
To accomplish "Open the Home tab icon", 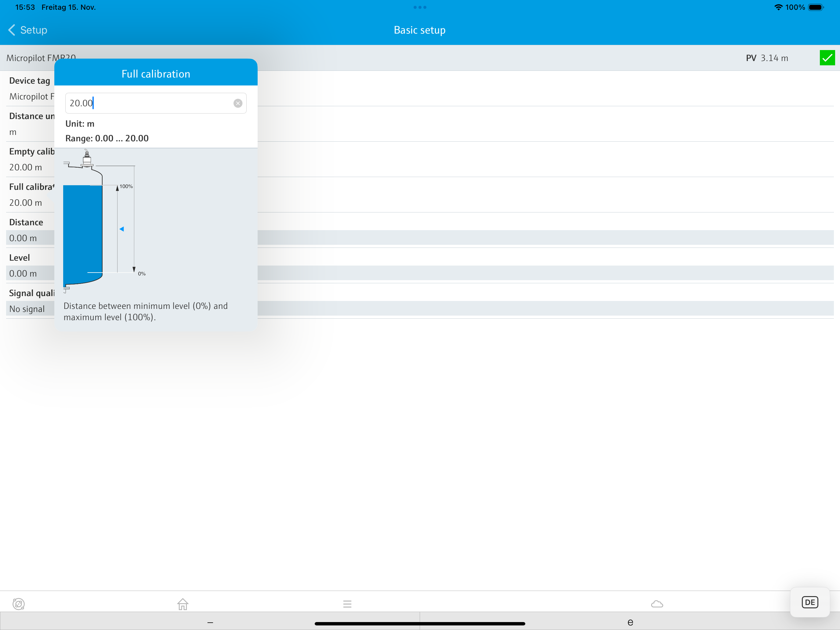I will pos(183,604).
